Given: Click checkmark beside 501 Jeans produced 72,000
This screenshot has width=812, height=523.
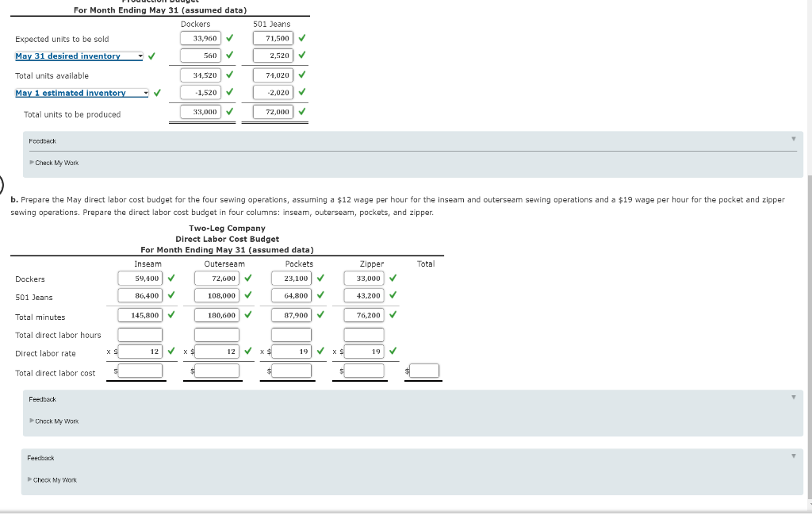Looking at the screenshot, I should click(302, 111).
